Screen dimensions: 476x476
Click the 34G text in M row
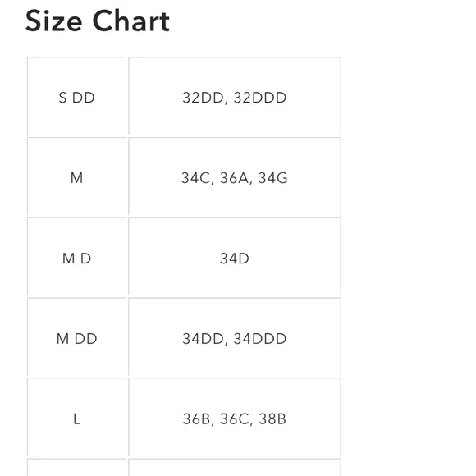(272, 178)
